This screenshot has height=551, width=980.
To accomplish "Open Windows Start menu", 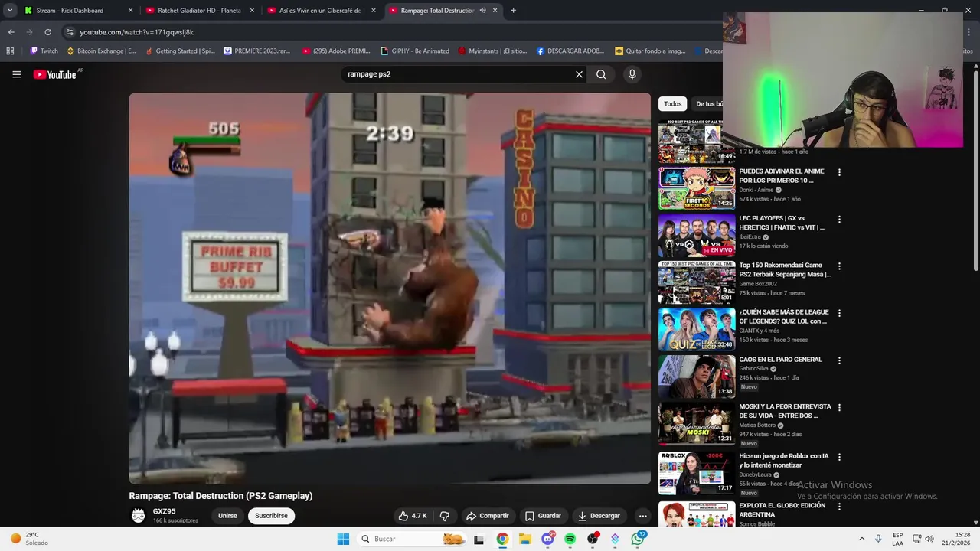I will pos(343,539).
